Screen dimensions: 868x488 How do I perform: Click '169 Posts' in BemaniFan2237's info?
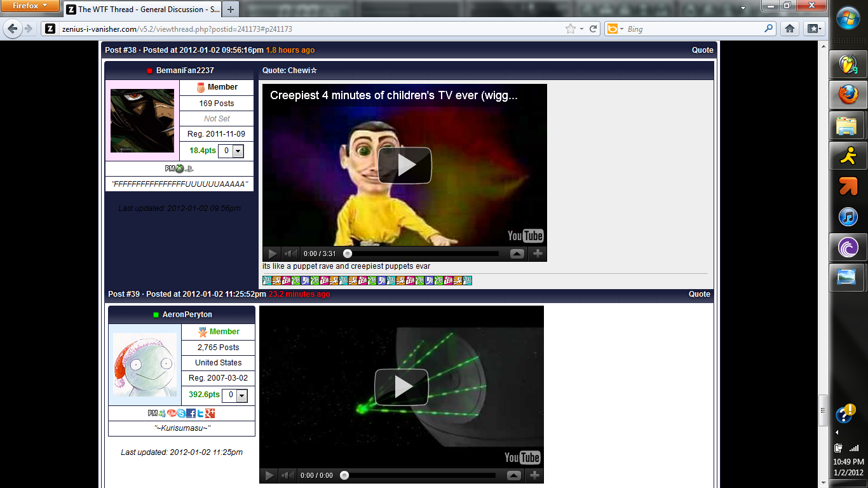coord(217,104)
